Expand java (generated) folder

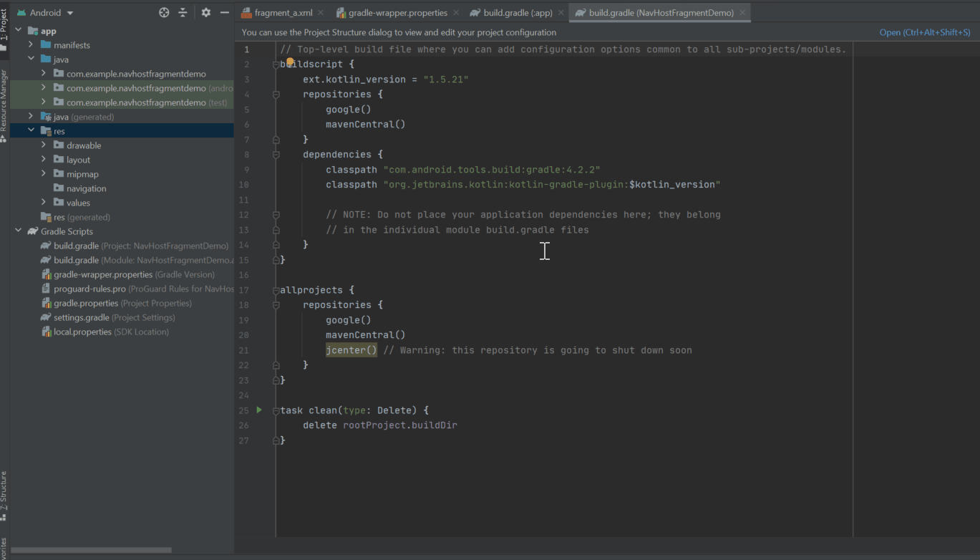point(31,116)
